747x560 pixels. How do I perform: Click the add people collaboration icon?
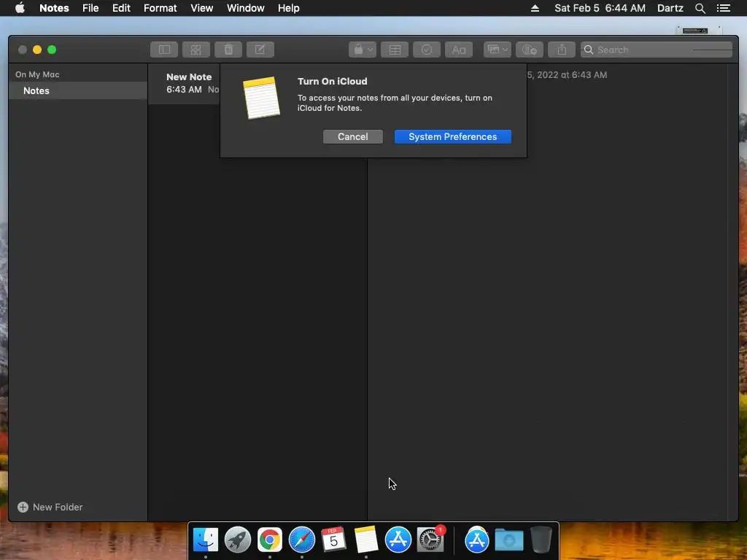[x=530, y=50]
